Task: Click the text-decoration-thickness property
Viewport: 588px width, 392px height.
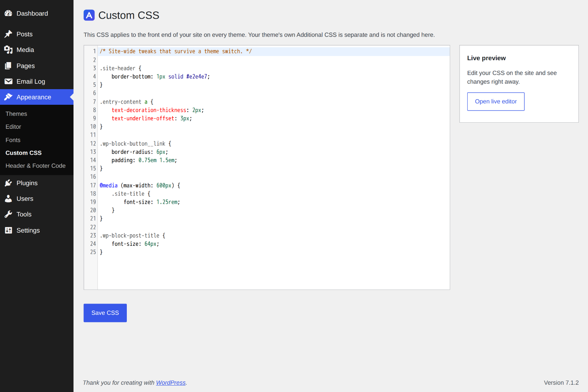Action: coord(149,110)
